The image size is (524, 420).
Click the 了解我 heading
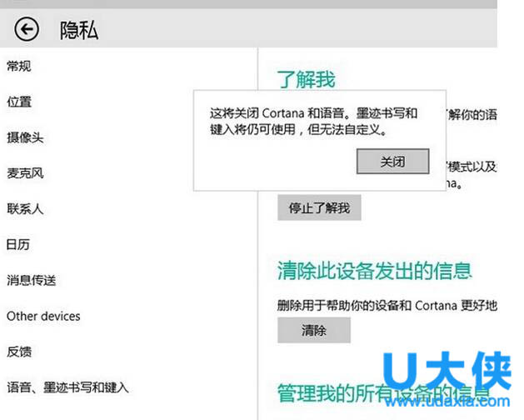pos(306,80)
